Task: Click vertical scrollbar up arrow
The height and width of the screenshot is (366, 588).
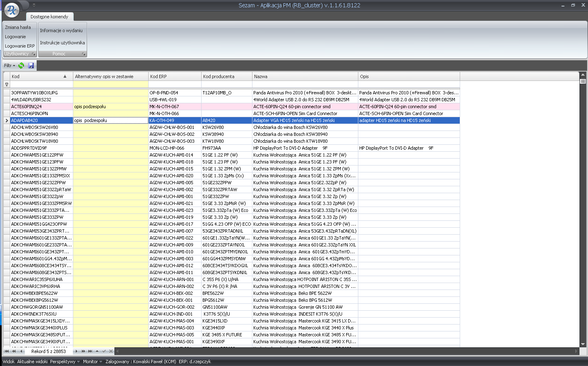Action: 583,75
